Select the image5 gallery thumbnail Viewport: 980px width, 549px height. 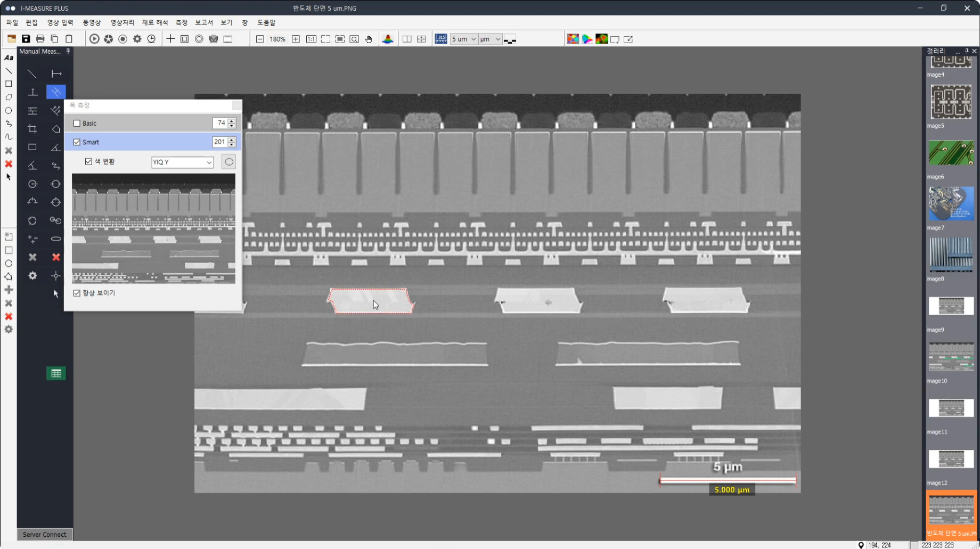coord(951,102)
